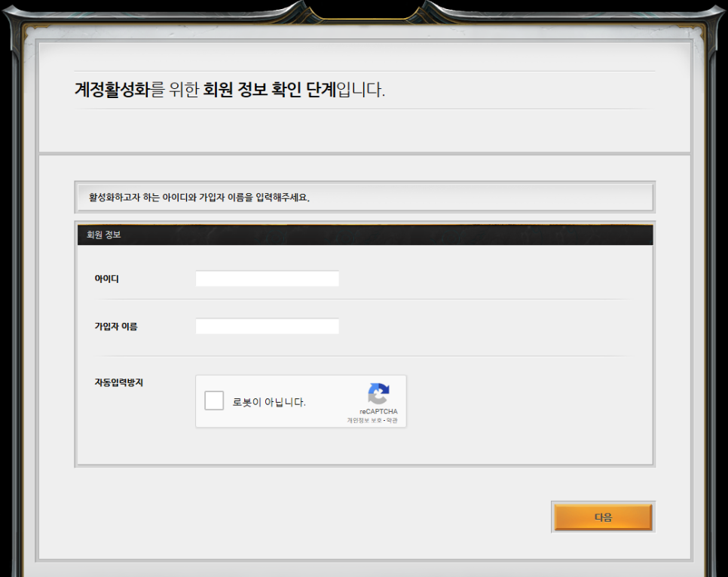Click the instruction banner about 아이디와 가입자 이름
728x577 pixels.
[x=365, y=198]
